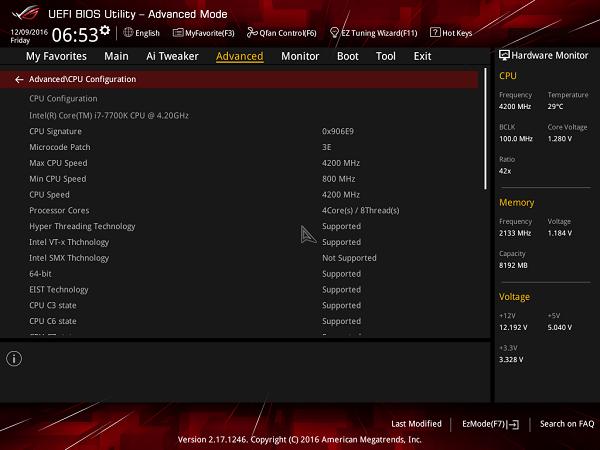Click the 0x906E9 signature value
The width and height of the screenshot is (600, 450).
[338, 131]
